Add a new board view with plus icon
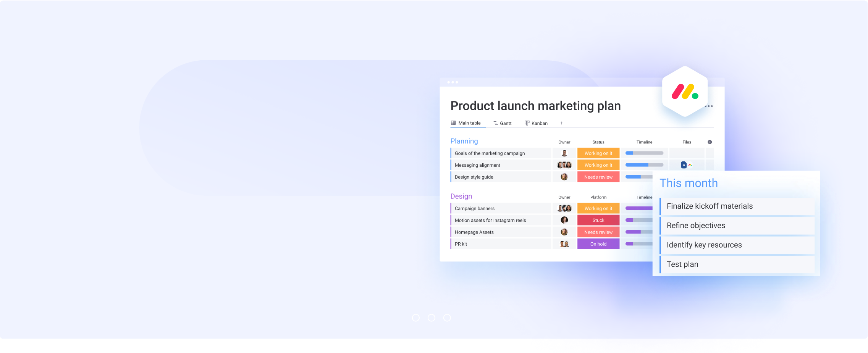 tap(561, 123)
